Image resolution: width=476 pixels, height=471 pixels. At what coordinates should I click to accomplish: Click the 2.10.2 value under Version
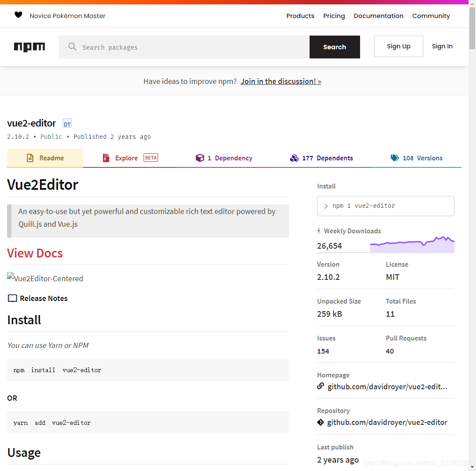tap(328, 277)
